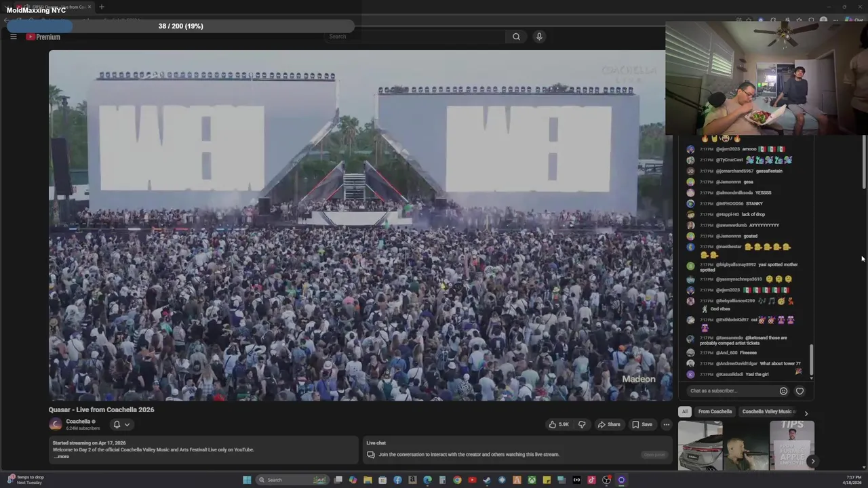Open the taskbar weather widget

[26, 480]
